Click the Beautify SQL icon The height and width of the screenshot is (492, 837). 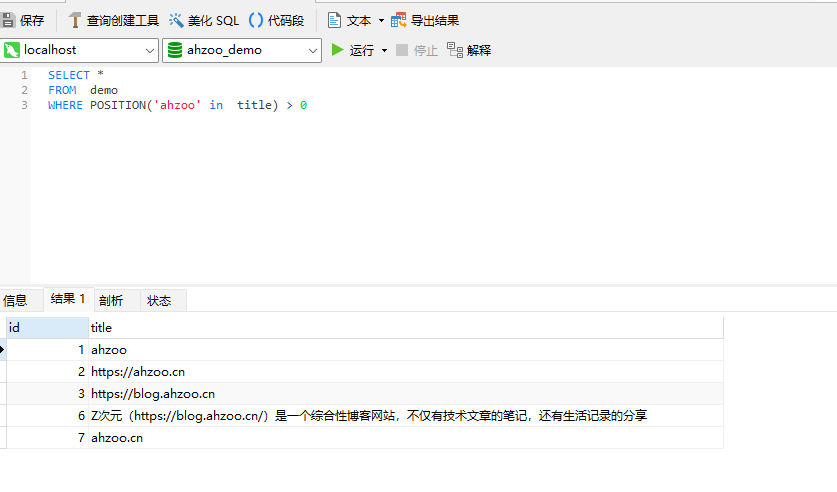click(x=176, y=20)
